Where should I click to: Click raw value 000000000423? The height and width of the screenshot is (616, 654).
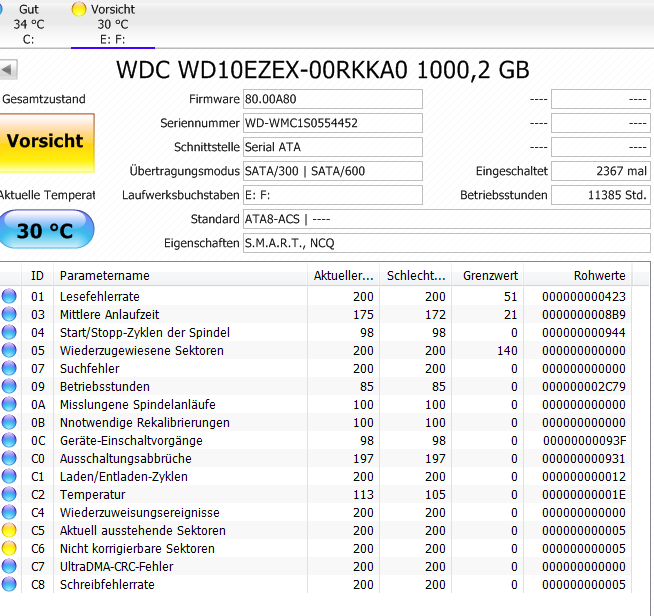[x=584, y=297]
